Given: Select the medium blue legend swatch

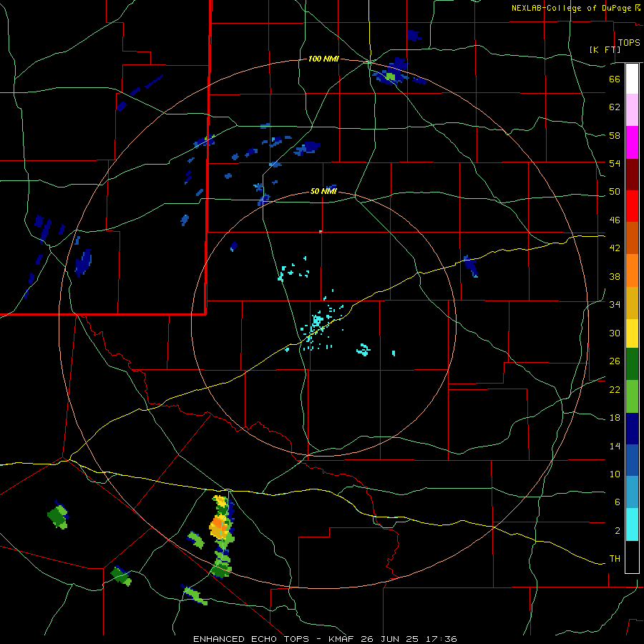Looking at the screenshot, I should (x=632, y=460).
